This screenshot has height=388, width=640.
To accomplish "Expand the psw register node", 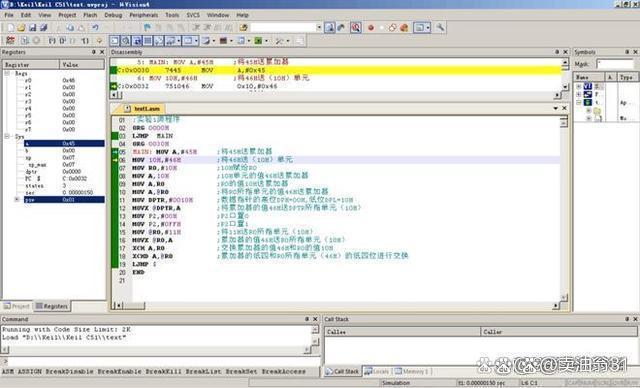I will [17, 200].
